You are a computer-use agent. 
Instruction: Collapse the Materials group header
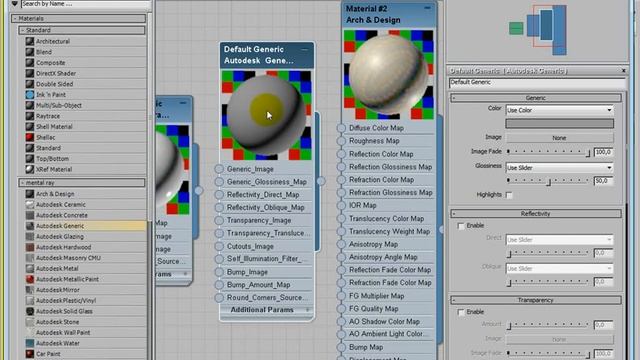tap(79, 18)
